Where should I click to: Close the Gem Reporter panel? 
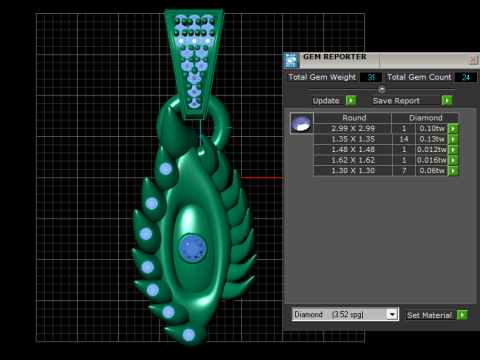473,60
